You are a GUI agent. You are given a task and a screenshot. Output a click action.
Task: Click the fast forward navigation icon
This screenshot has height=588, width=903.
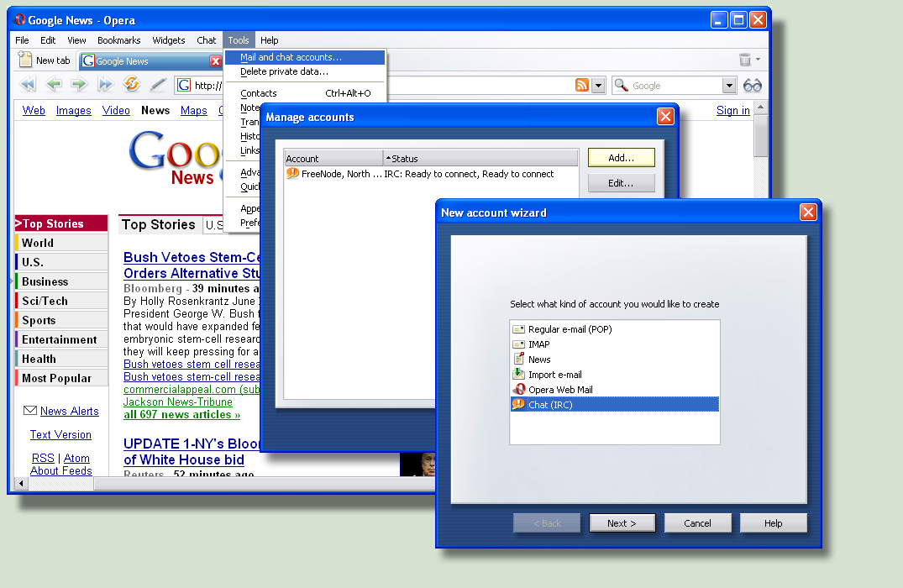pos(105,85)
